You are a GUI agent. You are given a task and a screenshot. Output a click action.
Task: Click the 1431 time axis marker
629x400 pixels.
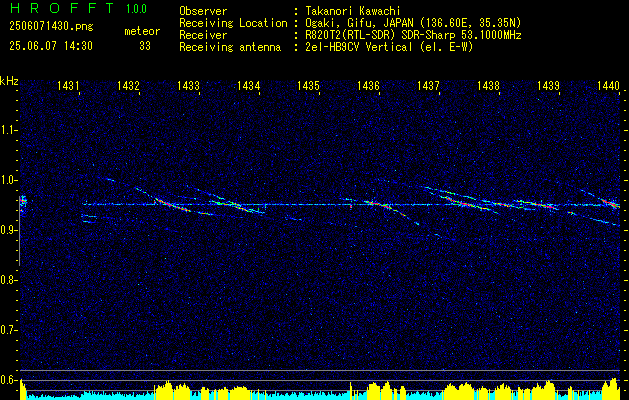tap(68, 85)
